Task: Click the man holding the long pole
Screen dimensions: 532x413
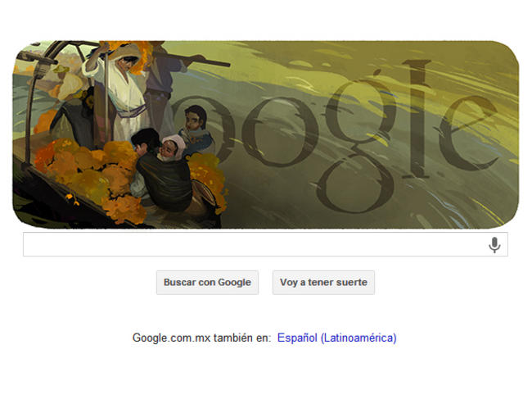Action: click(161, 88)
